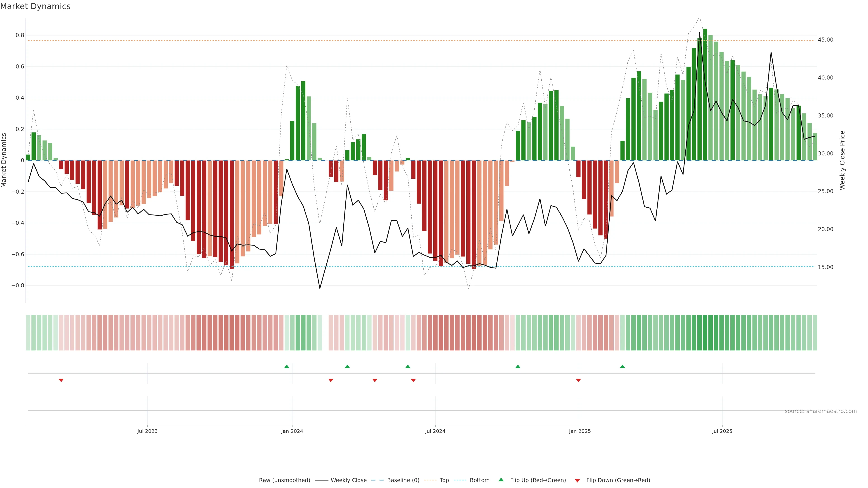
Task: Click the green flip-up marker before Jul 2024
Action: [408, 366]
